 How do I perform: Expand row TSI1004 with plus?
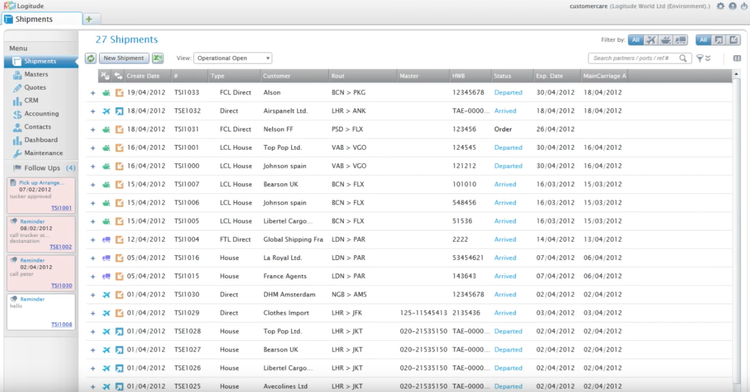click(x=93, y=240)
